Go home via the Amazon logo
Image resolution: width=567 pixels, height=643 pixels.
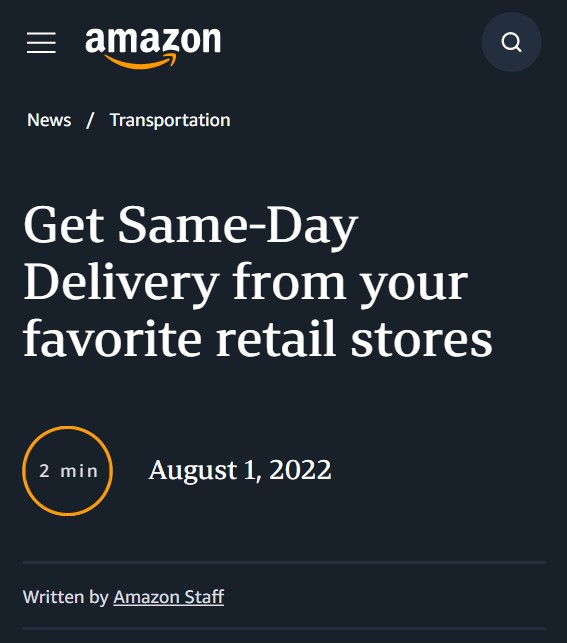pyautogui.click(x=153, y=48)
